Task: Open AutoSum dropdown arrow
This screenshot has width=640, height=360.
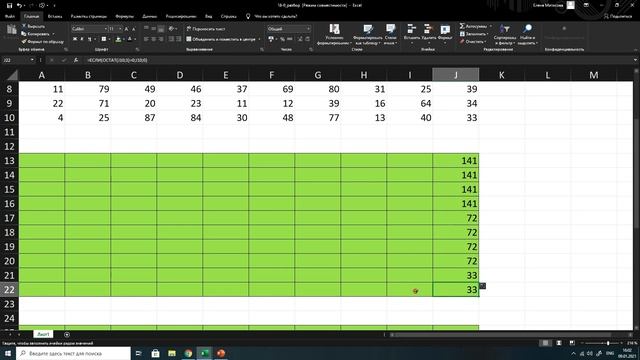Action: (x=490, y=26)
